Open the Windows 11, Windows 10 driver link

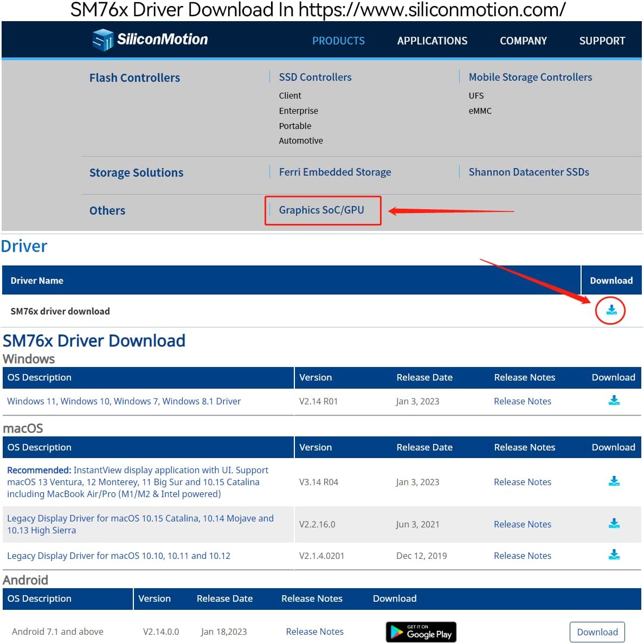(x=124, y=401)
